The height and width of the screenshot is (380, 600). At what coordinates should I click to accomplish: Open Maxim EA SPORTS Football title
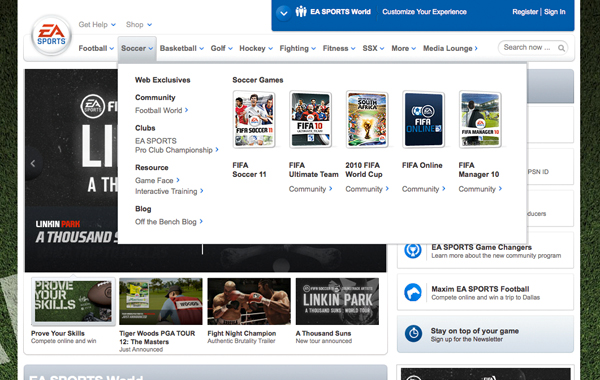tap(480, 289)
